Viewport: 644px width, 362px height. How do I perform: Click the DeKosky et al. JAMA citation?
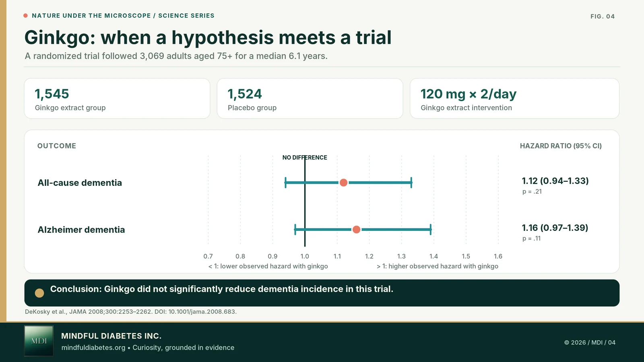click(x=131, y=312)
